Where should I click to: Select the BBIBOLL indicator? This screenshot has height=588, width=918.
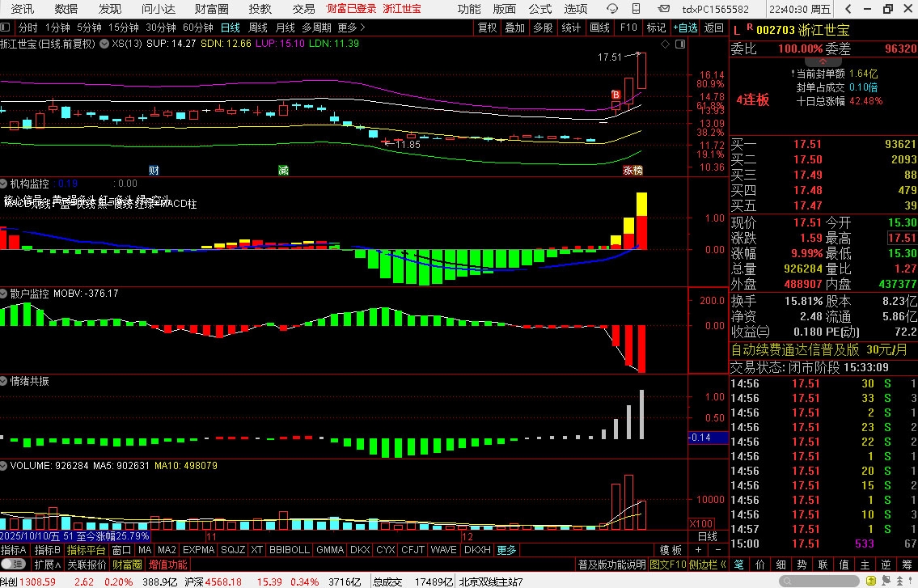[290, 550]
